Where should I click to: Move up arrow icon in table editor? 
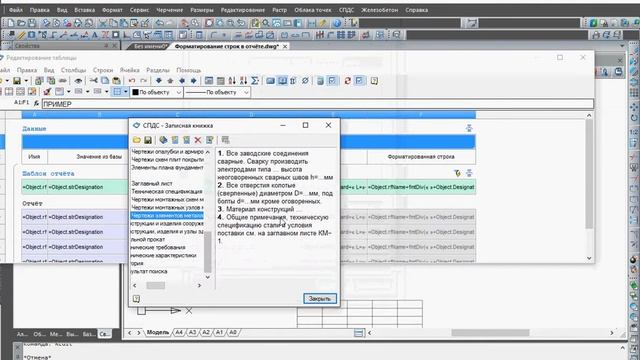pyautogui.click(x=170, y=81)
